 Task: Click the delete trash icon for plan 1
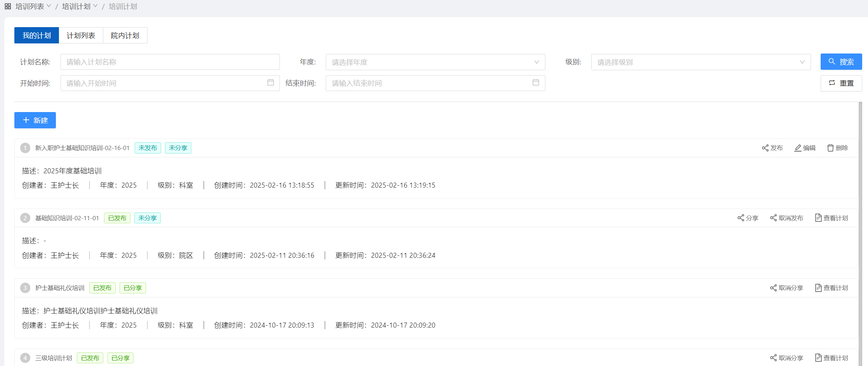(830, 148)
